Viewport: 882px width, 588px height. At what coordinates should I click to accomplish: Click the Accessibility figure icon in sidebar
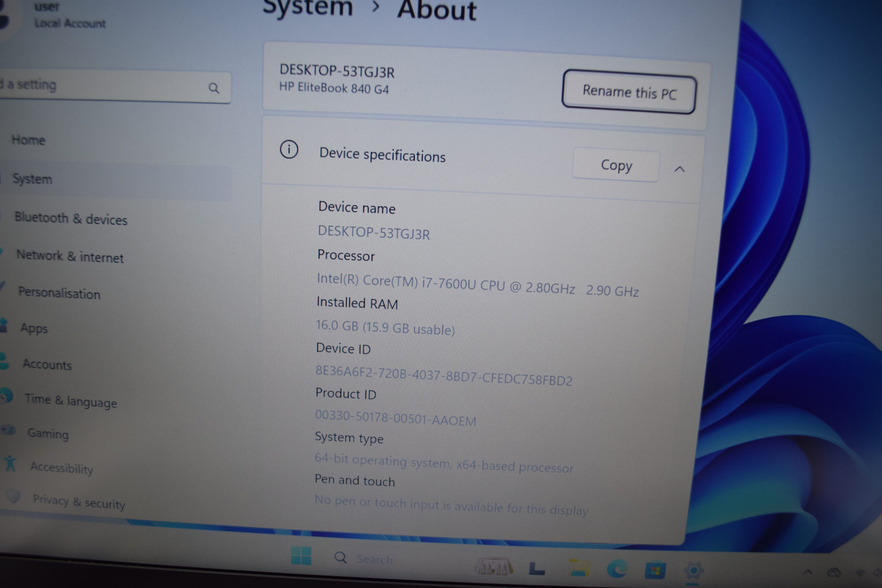click(10, 464)
